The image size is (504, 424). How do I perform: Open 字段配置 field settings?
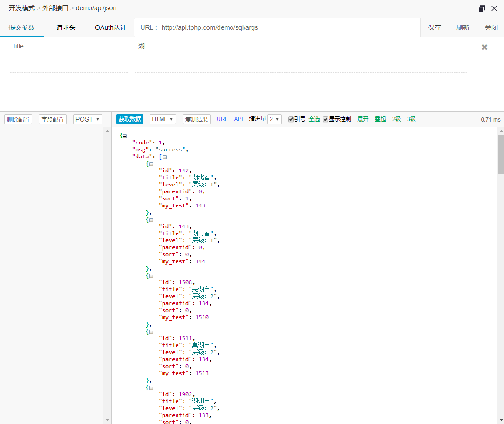(x=53, y=119)
